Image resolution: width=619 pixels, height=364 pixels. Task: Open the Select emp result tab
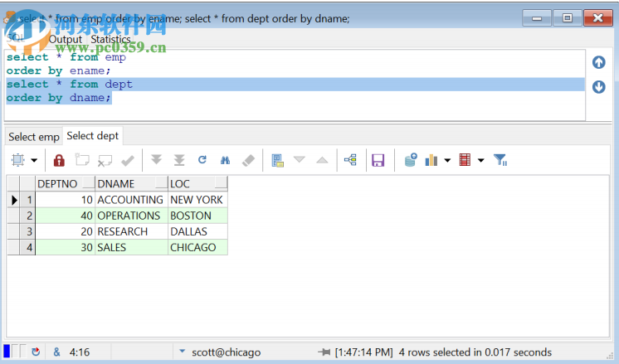tap(34, 137)
